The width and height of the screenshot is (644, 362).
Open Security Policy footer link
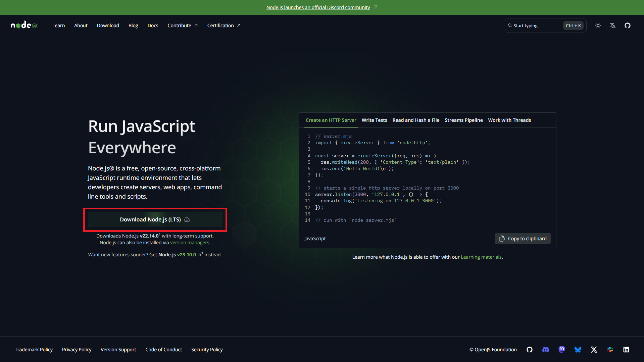(207, 350)
